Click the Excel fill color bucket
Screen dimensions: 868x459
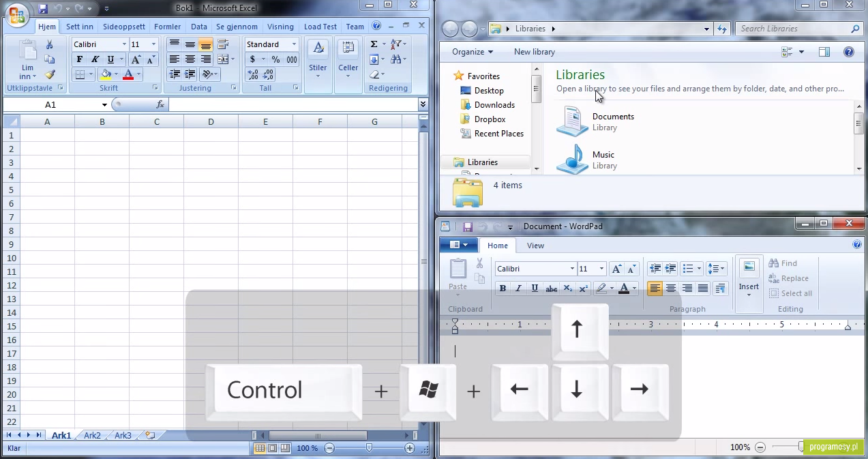106,74
